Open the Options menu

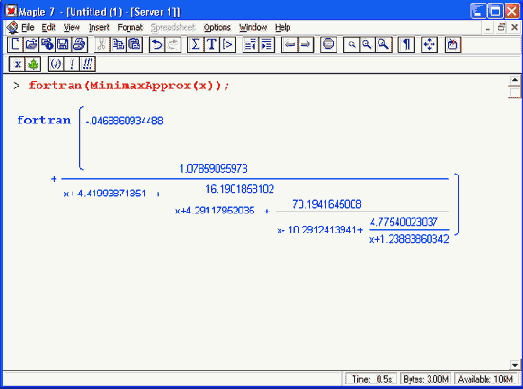[217, 27]
